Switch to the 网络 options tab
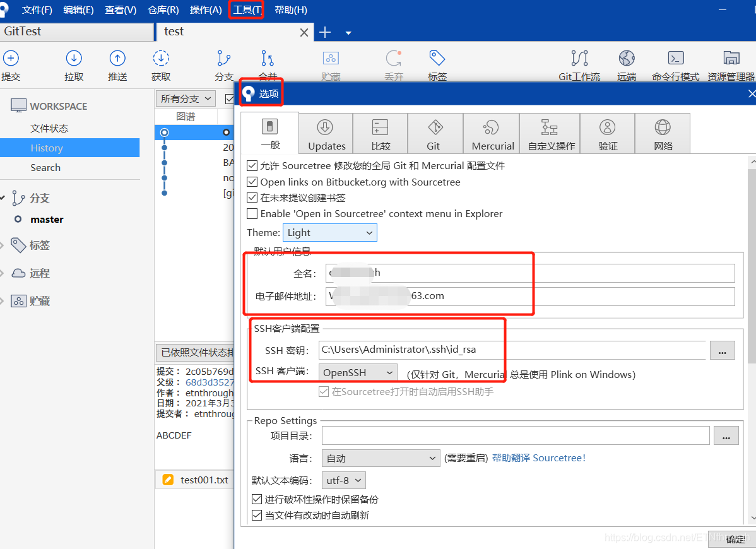Viewport: 756px width, 549px height. tap(663, 134)
